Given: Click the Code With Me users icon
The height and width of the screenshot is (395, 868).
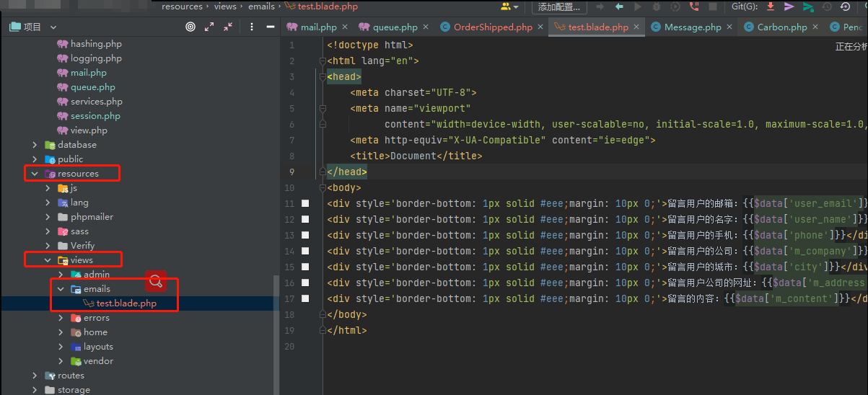Looking at the screenshot, I should pos(509,6).
